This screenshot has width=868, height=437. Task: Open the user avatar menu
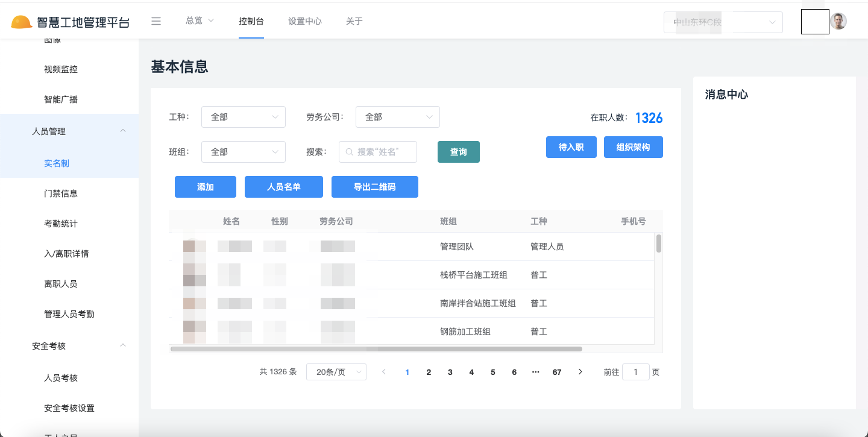point(838,21)
